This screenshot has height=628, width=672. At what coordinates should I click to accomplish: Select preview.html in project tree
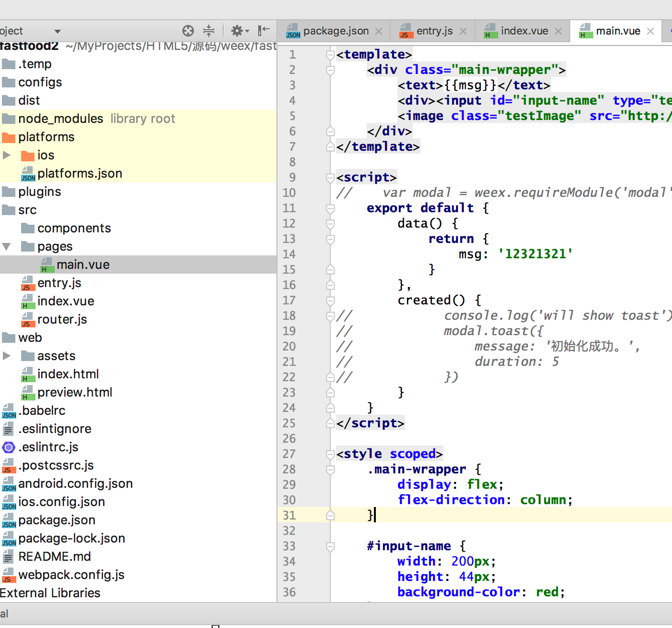click(x=67, y=392)
